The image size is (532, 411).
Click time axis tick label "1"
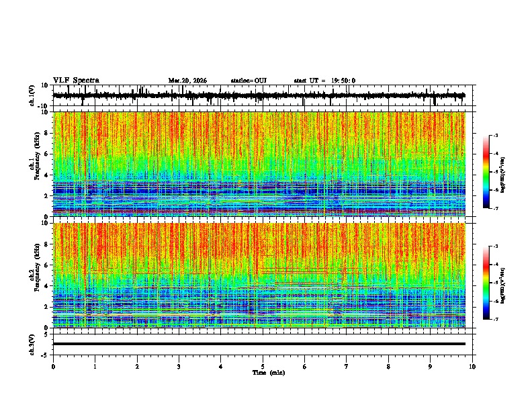[x=95, y=367]
